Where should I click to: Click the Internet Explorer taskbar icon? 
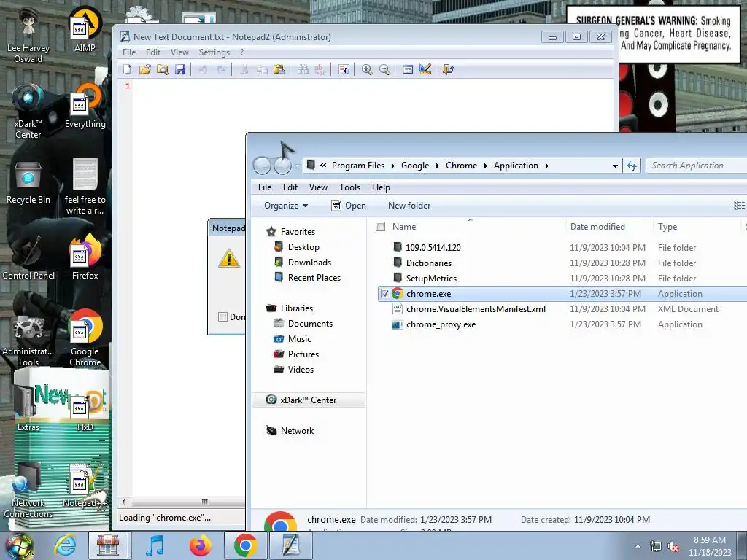coord(65,545)
